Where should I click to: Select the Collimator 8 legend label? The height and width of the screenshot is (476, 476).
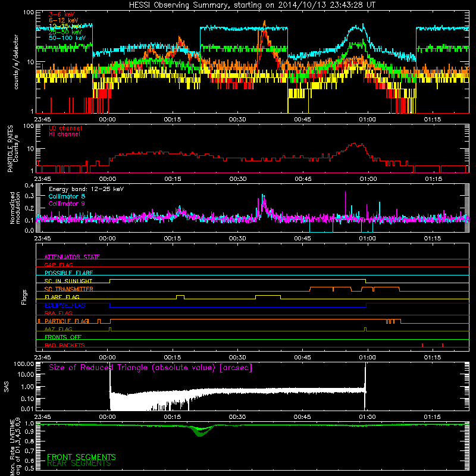point(67,196)
